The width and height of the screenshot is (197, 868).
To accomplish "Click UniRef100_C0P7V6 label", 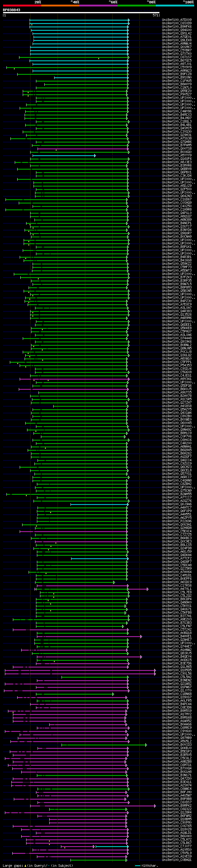I will pos(177,436).
